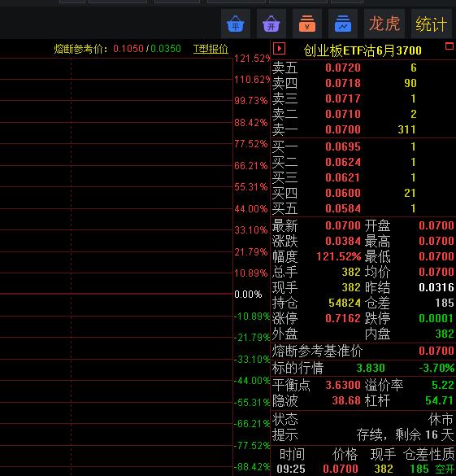Screen dimensions: 456x476
Task: Click 幅度 value 121.52%
Action: 339,256
